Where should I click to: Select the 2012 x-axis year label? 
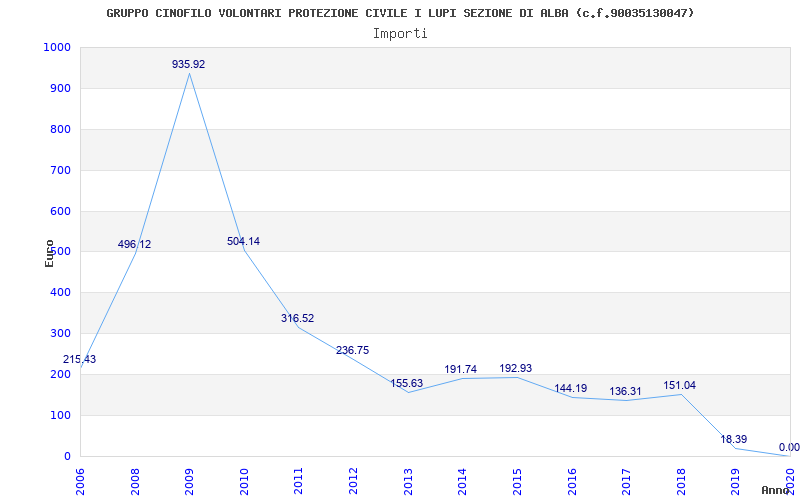point(353,481)
